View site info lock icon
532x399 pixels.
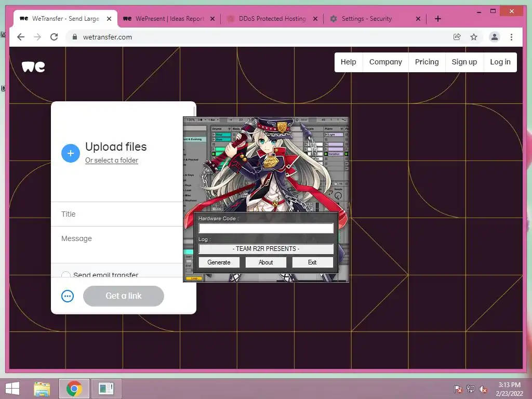(x=75, y=37)
